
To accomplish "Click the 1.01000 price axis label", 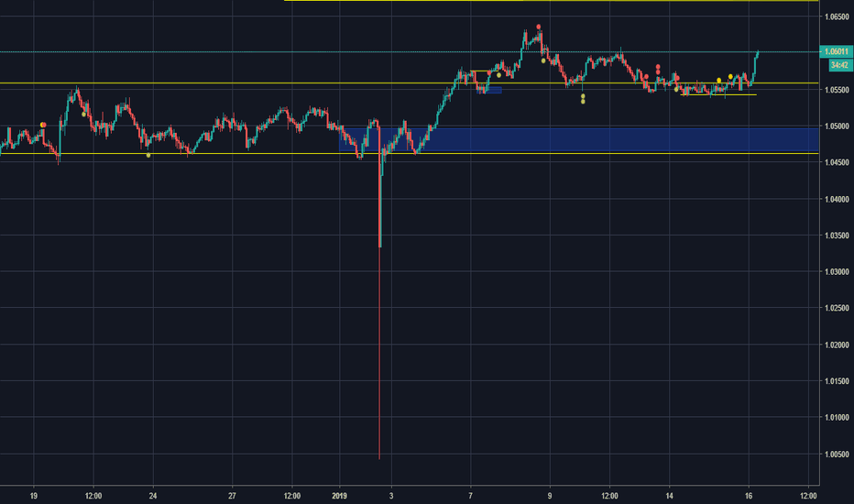I will tap(837, 417).
